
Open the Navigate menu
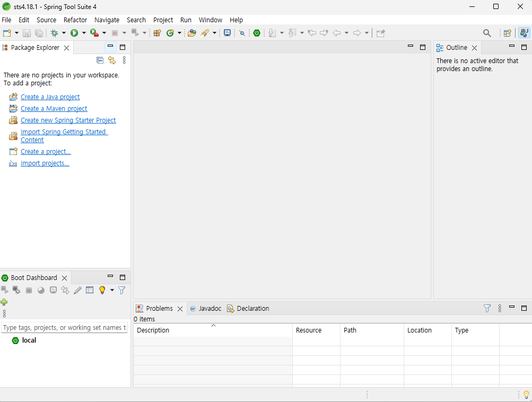(107, 20)
